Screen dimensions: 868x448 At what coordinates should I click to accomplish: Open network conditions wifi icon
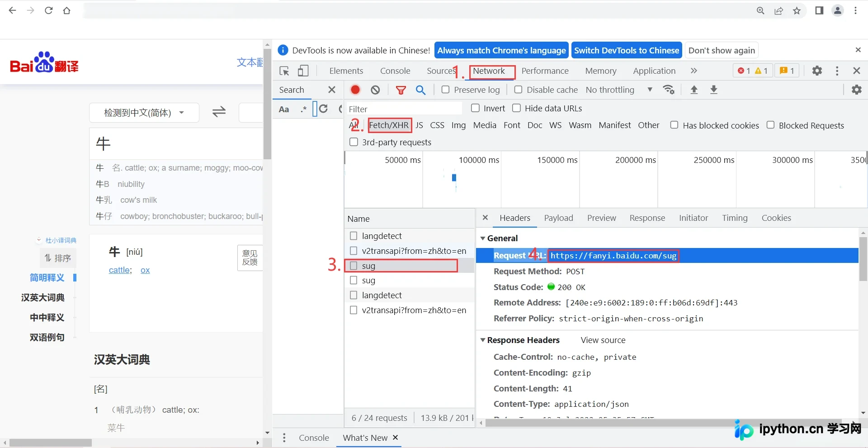click(669, 90)
